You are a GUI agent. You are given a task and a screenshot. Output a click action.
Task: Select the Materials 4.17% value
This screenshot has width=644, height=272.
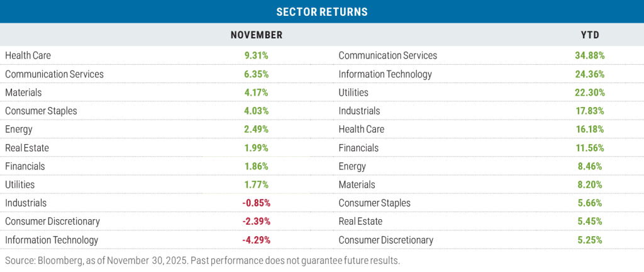tap(257, 93)
